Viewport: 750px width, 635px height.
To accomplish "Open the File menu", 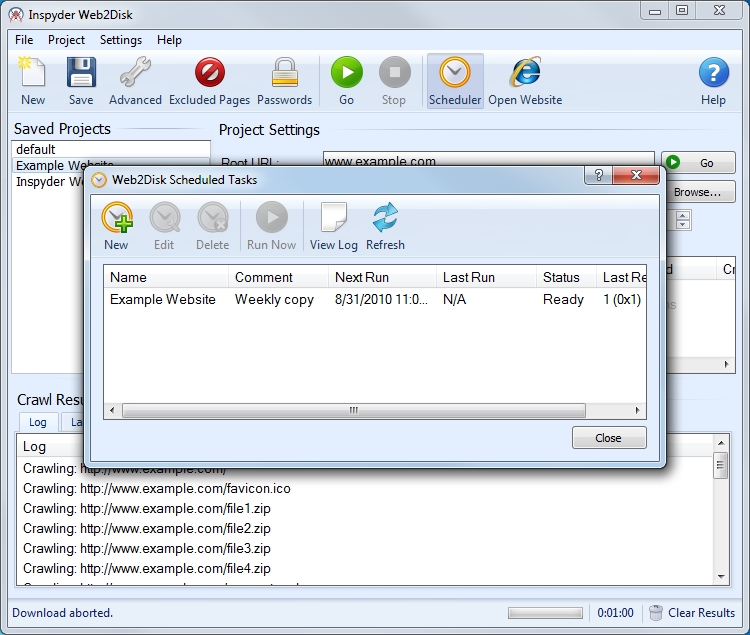I will (24, 40).
